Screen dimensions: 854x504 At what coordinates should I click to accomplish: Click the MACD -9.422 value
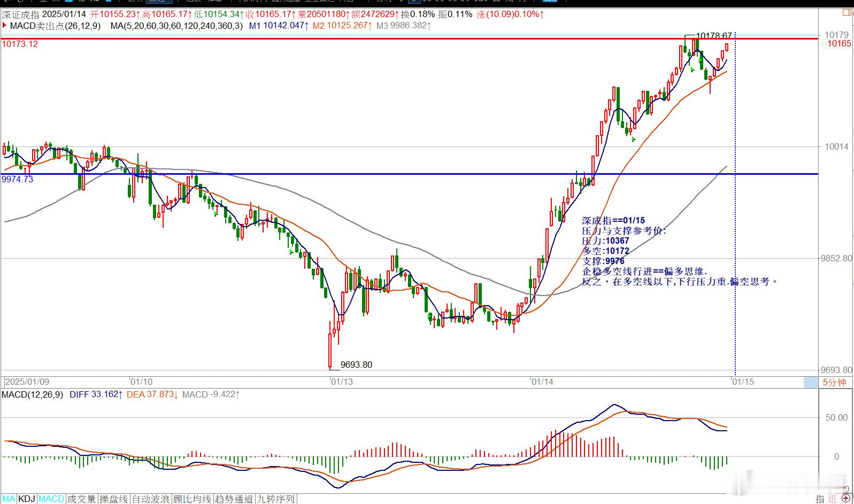211,394
